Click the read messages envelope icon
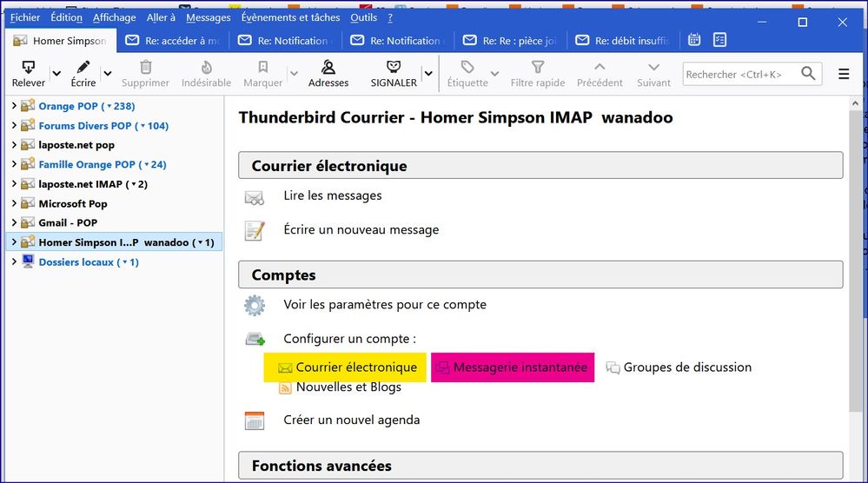The image size is (868, 483). tap(255, 197)
